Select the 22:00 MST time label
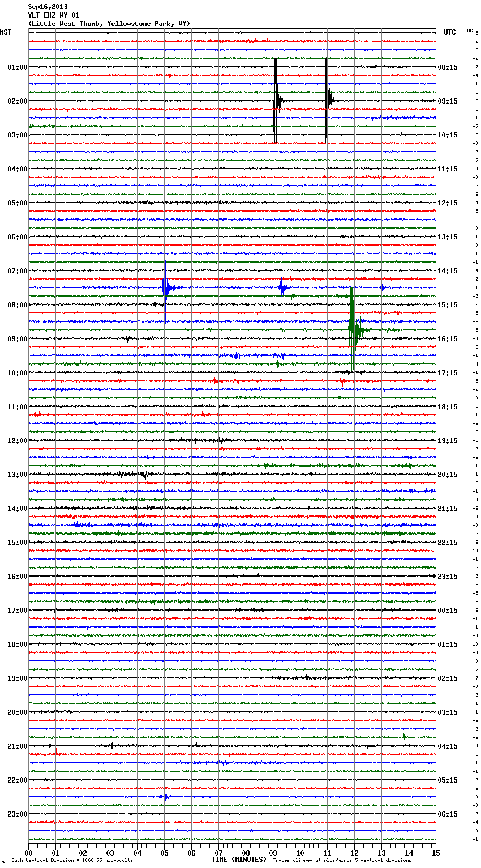The width and height of the screenshot is (481, 868). coord(18,780)
